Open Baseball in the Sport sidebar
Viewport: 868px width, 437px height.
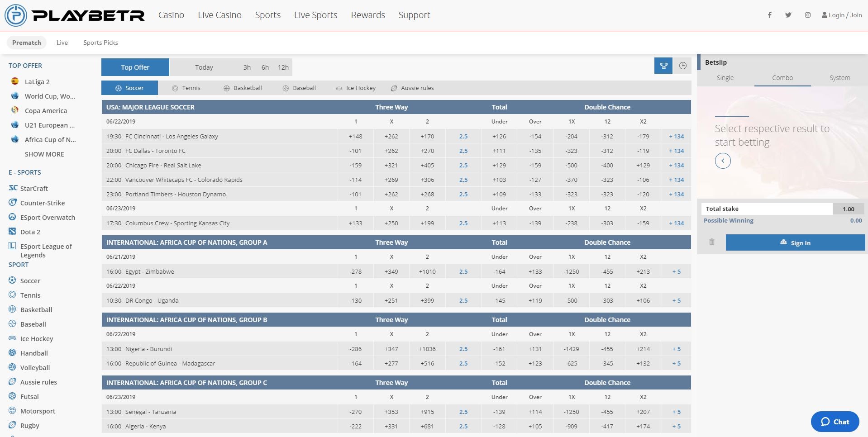[x=27, y=324]
